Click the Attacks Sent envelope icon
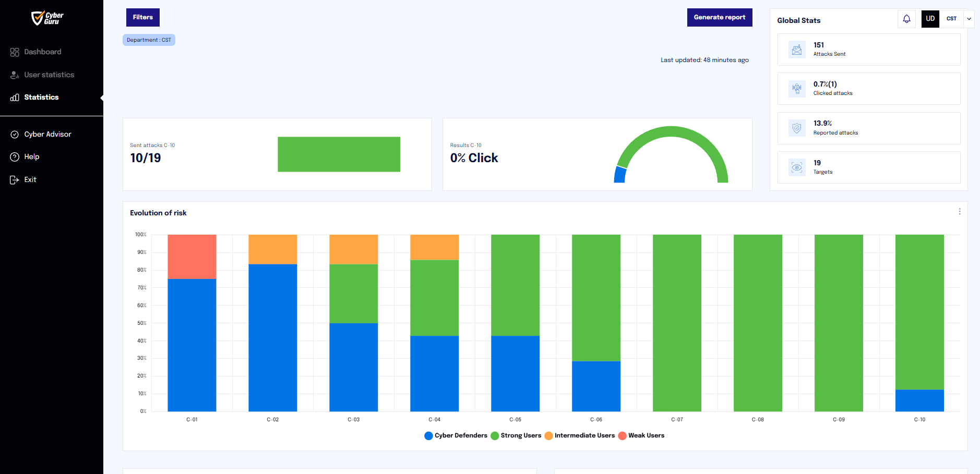The image size is (980, 474). 797,50
